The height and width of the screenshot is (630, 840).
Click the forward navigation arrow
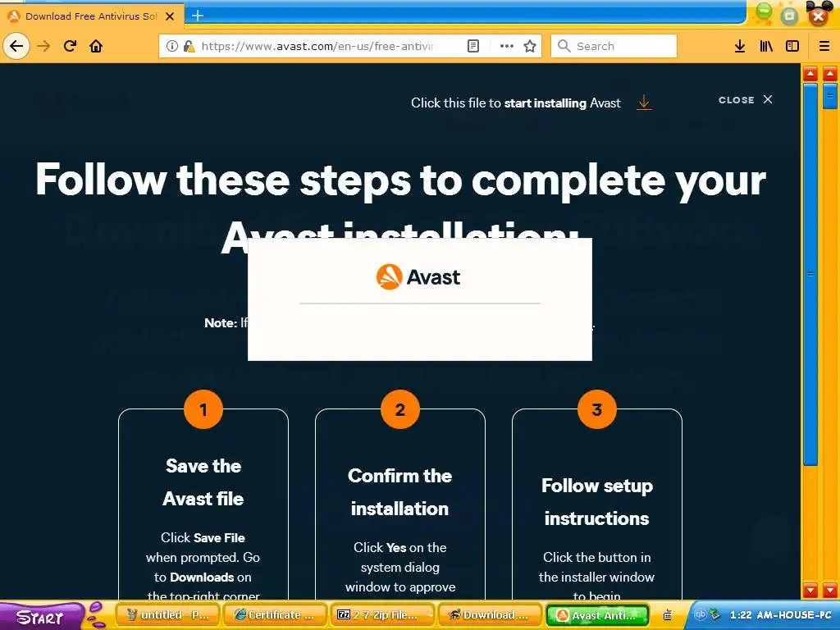[43, 46]
